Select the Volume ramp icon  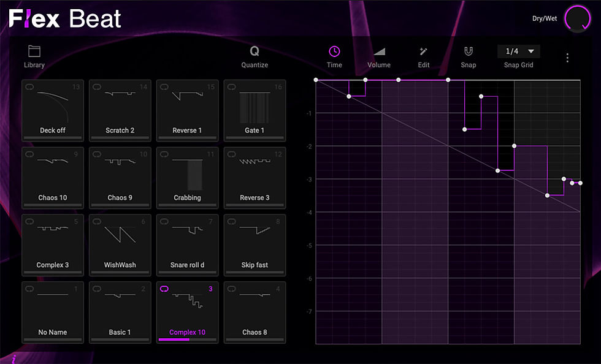point(379,51)
